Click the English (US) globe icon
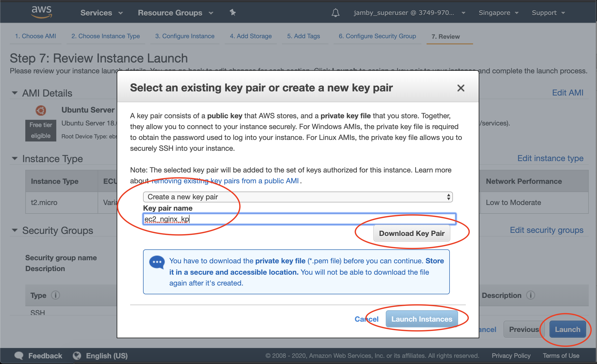Screen dimensions: 597x364 point(77,355)
